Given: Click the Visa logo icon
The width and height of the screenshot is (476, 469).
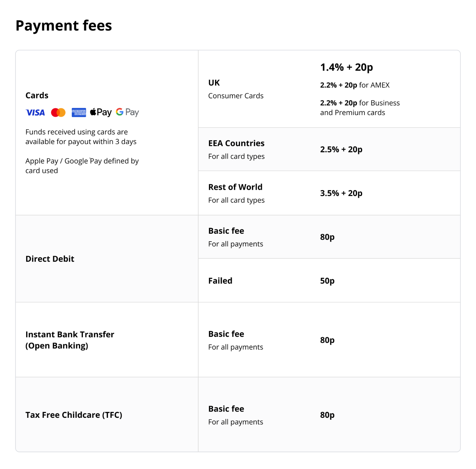Looking at the screenshot, I should tap(35, 113).
